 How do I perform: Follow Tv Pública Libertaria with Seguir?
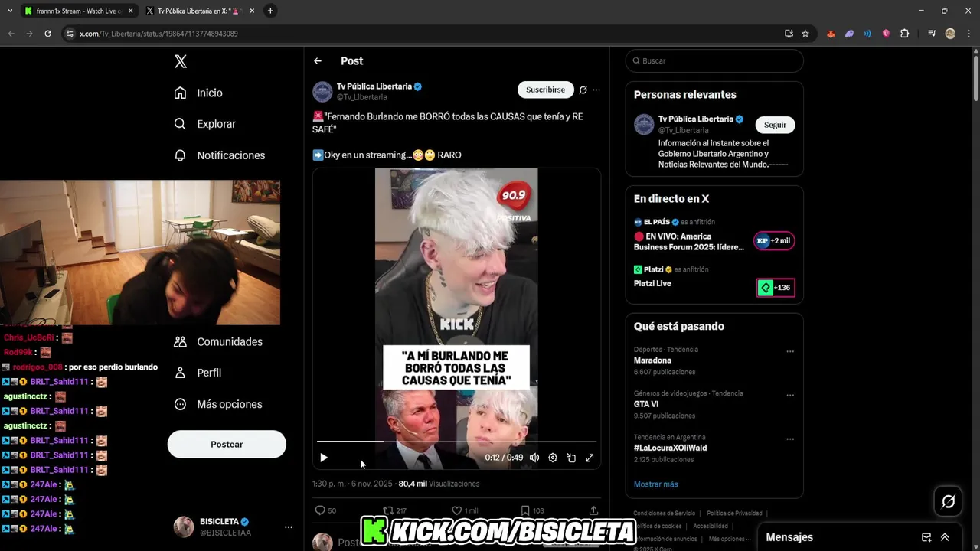pyautogui.click(x=775, y=125)
